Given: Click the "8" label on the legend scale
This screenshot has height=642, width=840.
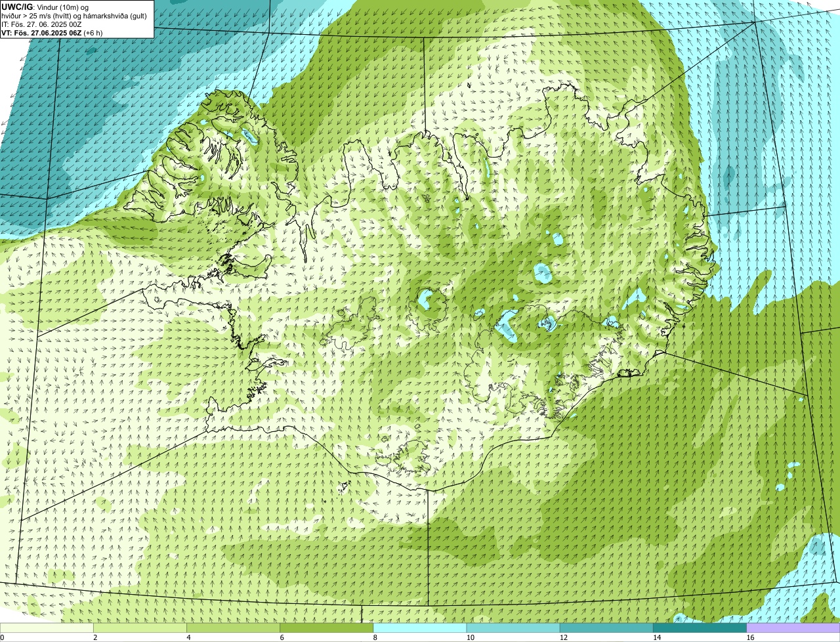Looking at the screenshot, I should (x=375, y=637).
